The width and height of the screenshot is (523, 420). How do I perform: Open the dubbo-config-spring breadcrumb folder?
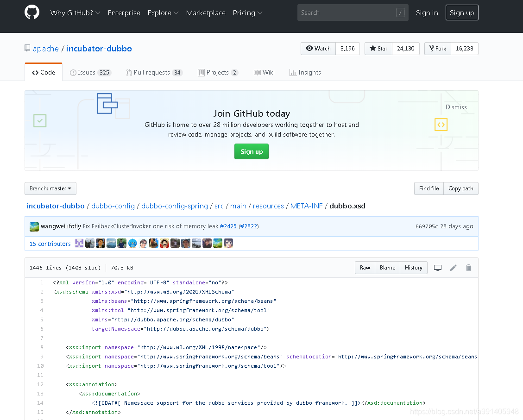[175, 206]
